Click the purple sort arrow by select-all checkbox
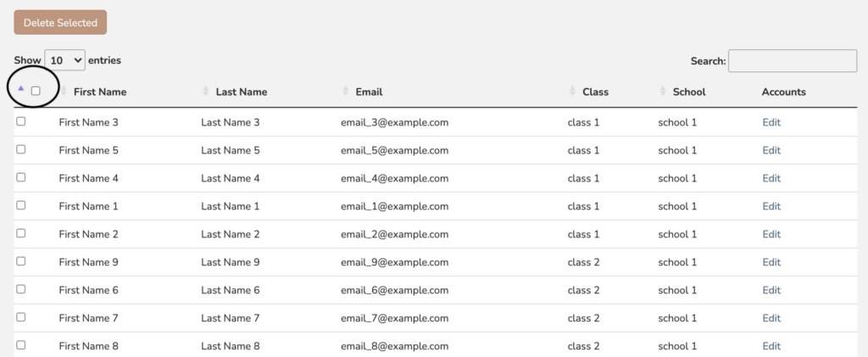This screenshot has height=357, width=868. 21,87
